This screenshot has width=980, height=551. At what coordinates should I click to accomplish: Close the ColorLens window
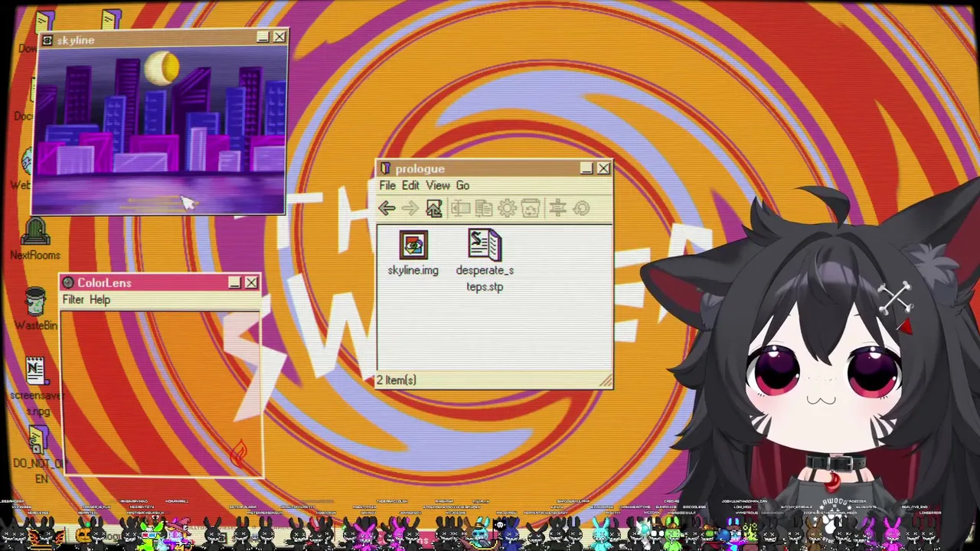251,283
